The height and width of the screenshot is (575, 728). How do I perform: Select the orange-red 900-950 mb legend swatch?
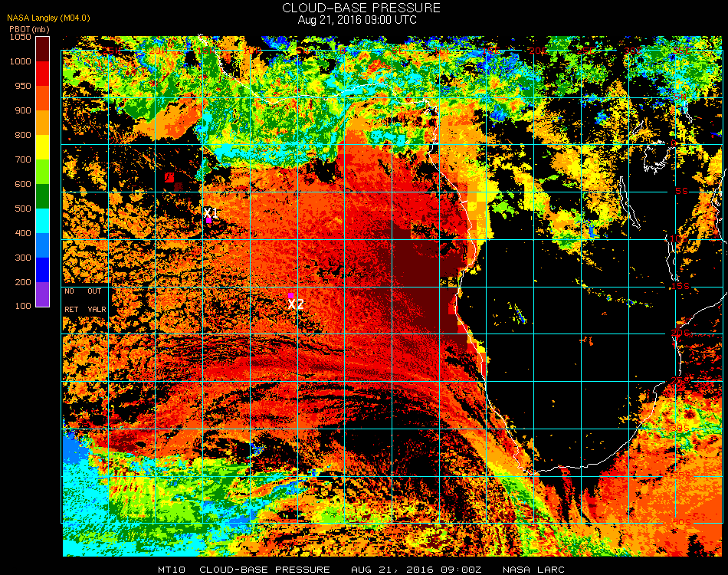[x=42, y=98]
